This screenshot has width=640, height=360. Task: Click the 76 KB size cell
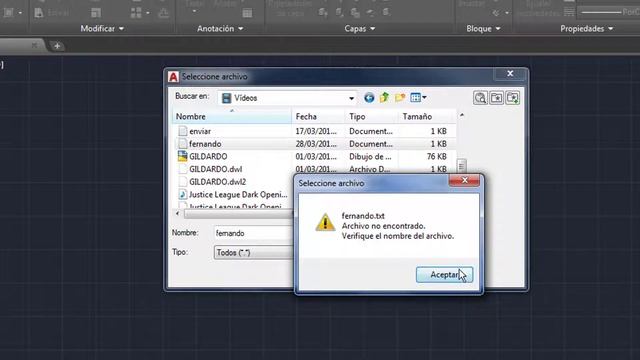tap(436, 157)
